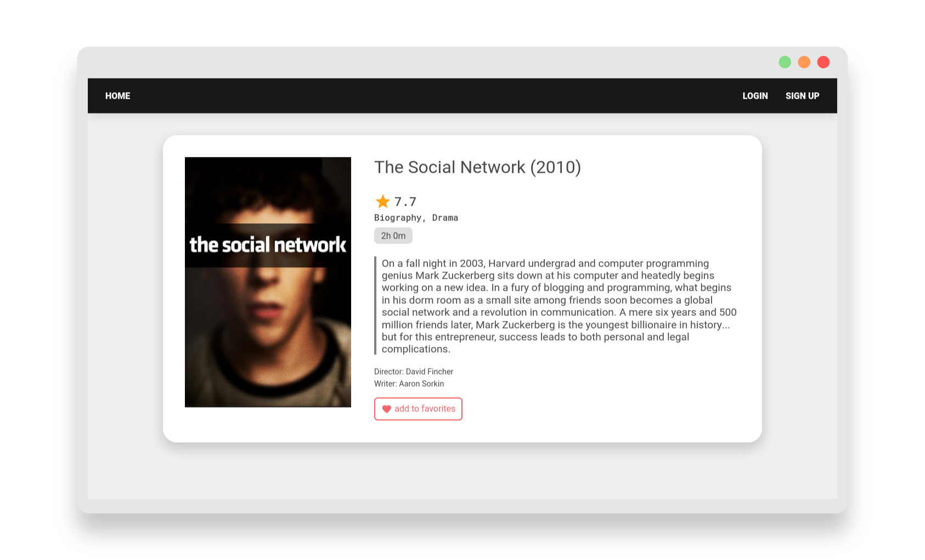Go to the HOME page

[x=117, y=96]
